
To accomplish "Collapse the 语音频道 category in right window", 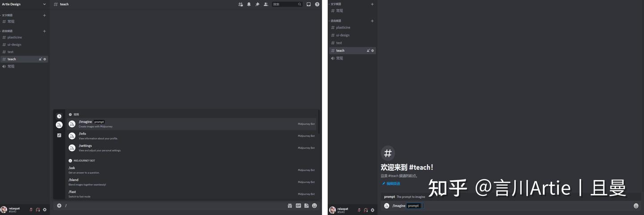I will (x=335, y=21).
